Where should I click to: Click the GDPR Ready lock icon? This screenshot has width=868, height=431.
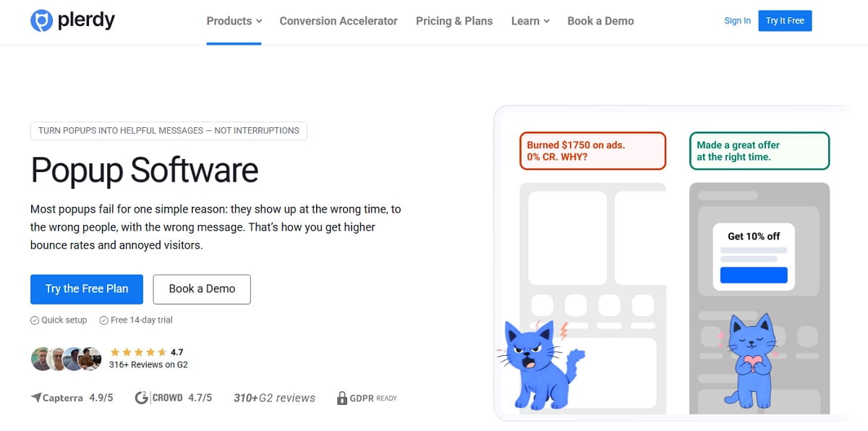pyautogui.click(x=342, y=397)
